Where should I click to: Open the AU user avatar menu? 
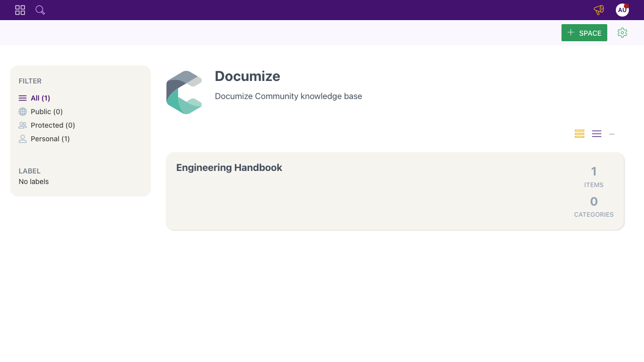click(622, 10)
